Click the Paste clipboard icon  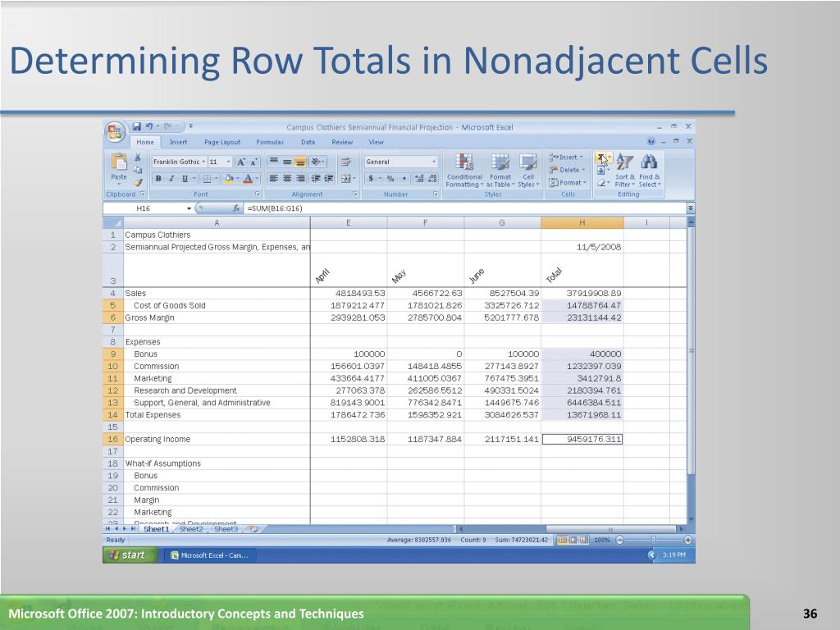119,163
